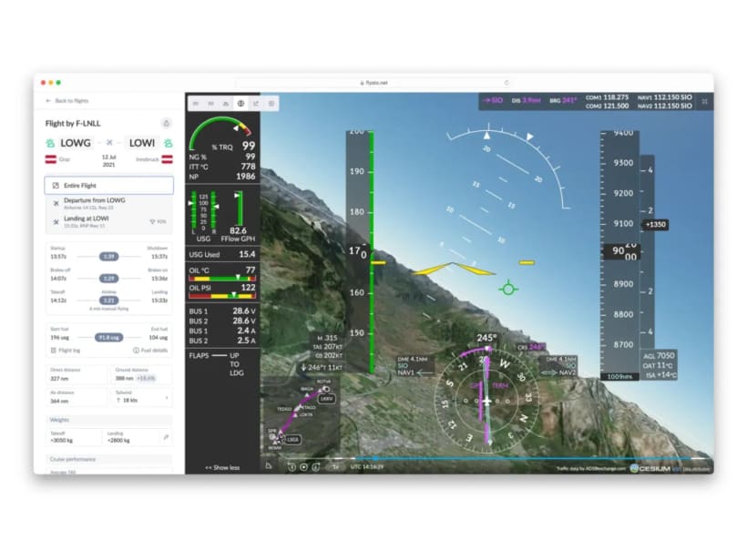Select the Departure from LOWG segment
This screenshot has width=747, height=560.
pos(109,203)
